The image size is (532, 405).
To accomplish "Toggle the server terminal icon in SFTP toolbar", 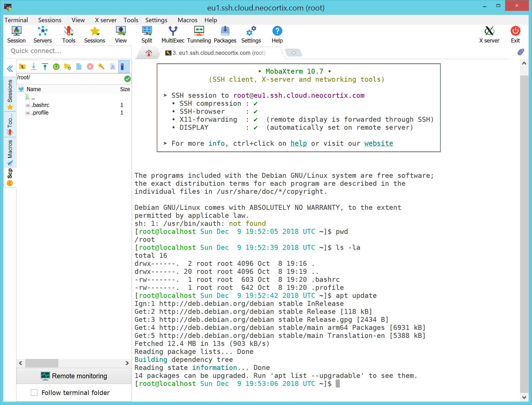I will pos(124,67).
